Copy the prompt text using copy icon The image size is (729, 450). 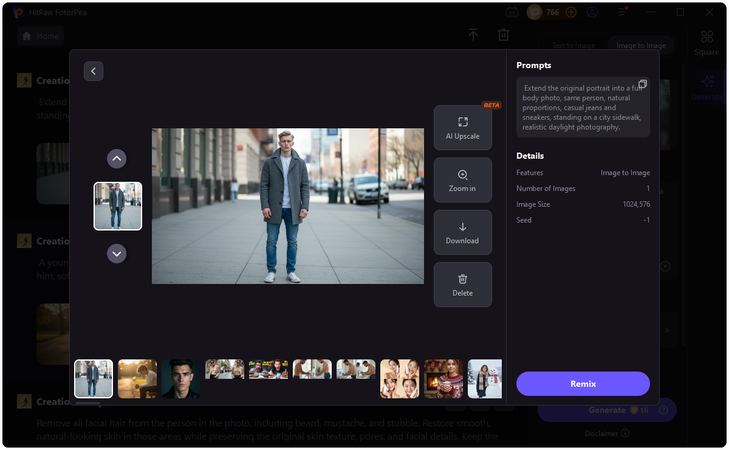pyautogui.click(x=642, y=84)
